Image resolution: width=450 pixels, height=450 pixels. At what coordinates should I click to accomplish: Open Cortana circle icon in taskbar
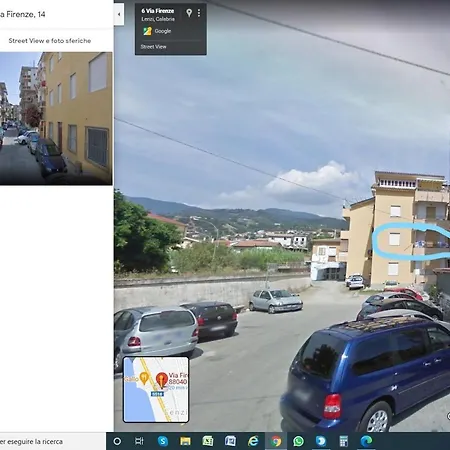(117, 441)
